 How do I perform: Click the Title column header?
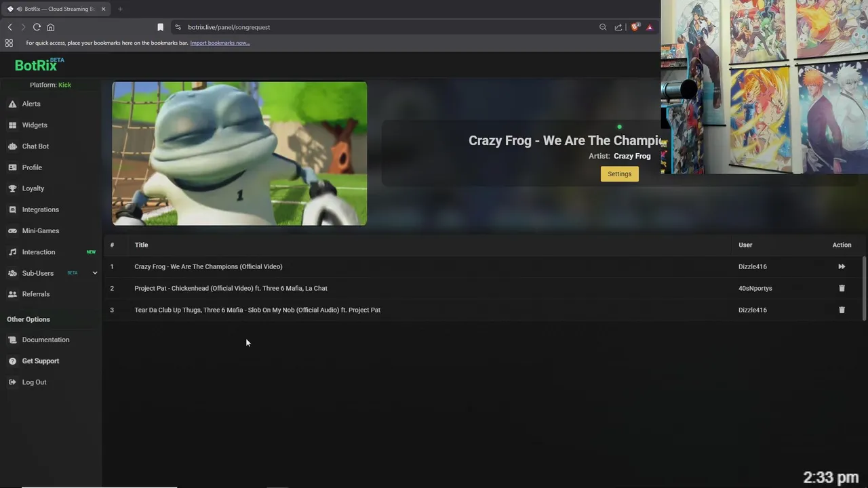click(141, 245)
